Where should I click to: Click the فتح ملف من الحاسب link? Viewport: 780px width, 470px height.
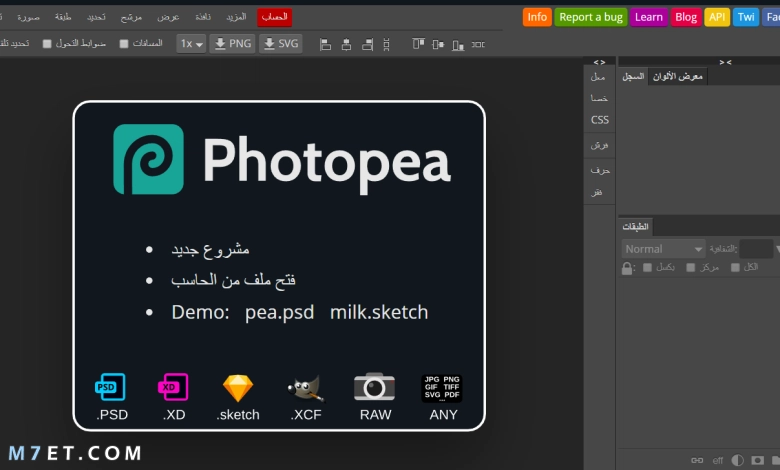[233, 281]
